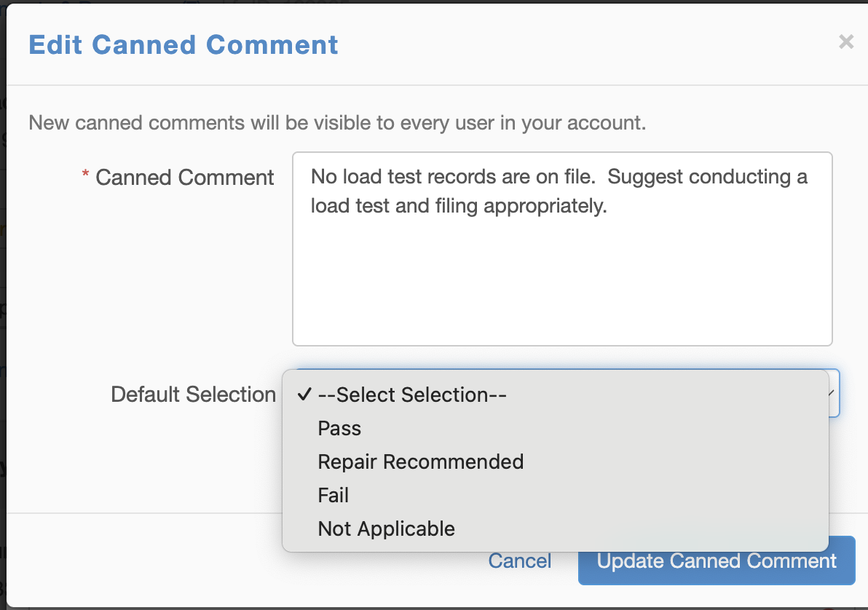Click the red required asterisk marker

(85, 175)
